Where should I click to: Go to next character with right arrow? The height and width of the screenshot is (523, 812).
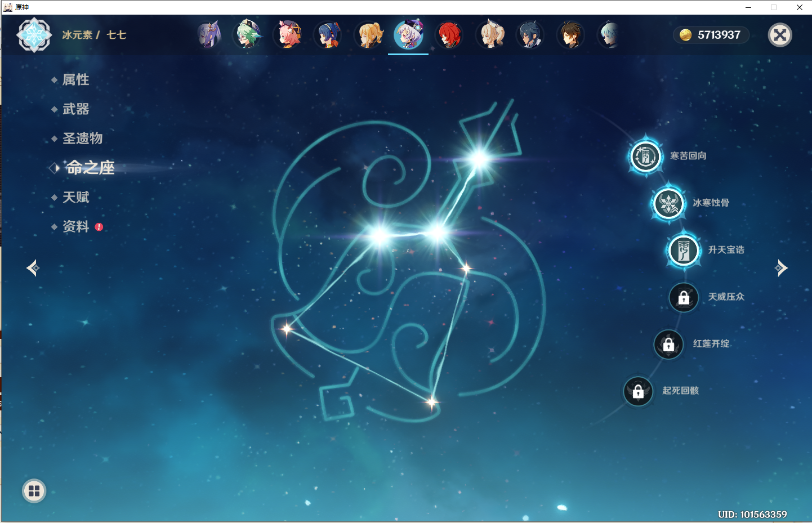point(781,268)
